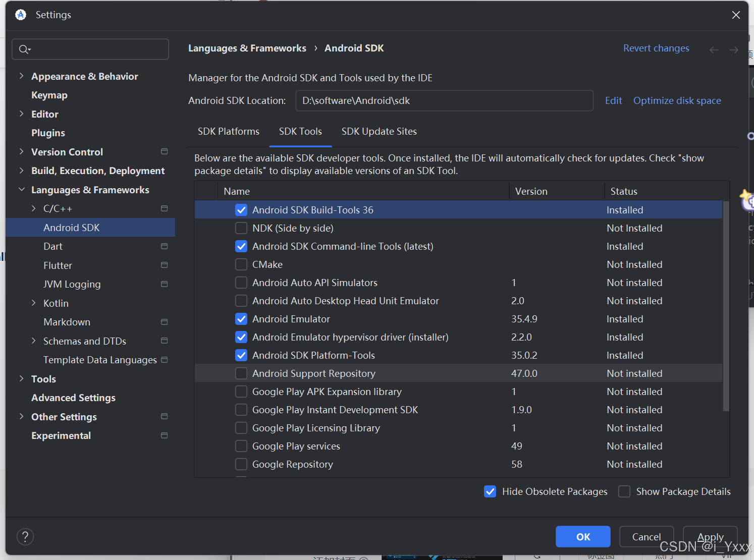Viewport: 754px width, 560px height.
Task: Open SDK Update Sites tab
Action: [379, 131]
